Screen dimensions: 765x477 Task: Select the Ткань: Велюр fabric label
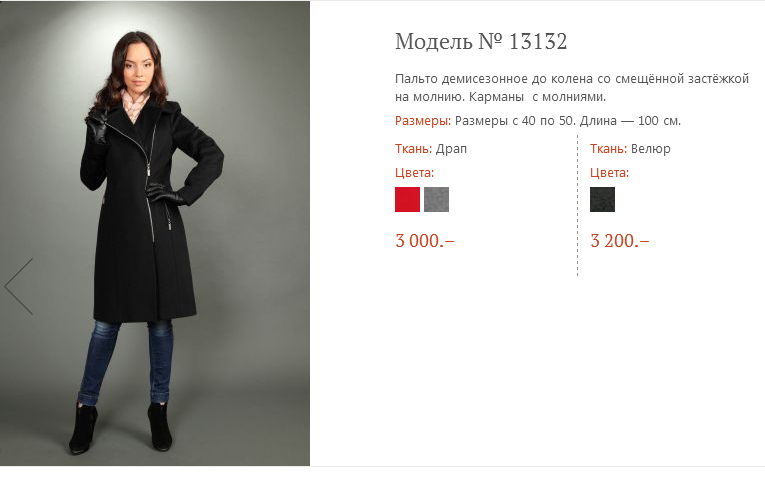tap(630, 149)
